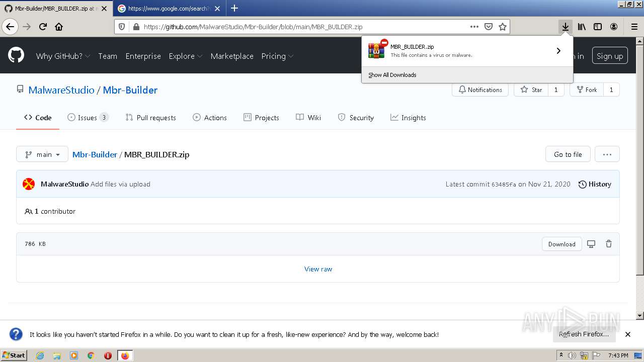This screenshot has width=644, height=362.
Task: Open the Firefox home page icon
Action: point(59,27)
